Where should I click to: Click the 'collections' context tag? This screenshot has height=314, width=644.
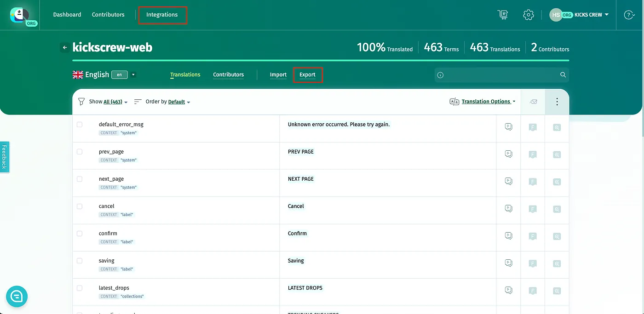pyautogui.click(x=132, y=297)
